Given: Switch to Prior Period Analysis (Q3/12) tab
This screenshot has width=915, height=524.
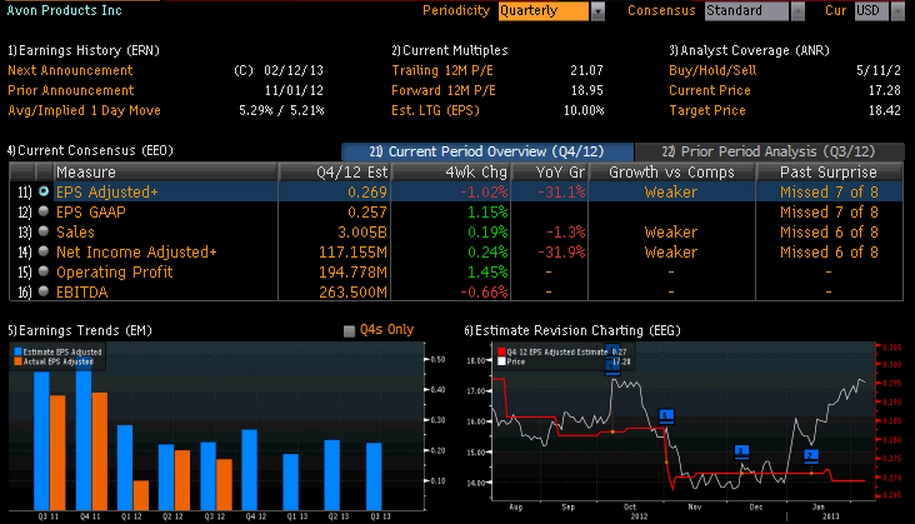Looking at the screenshot, I should point(769,152).
